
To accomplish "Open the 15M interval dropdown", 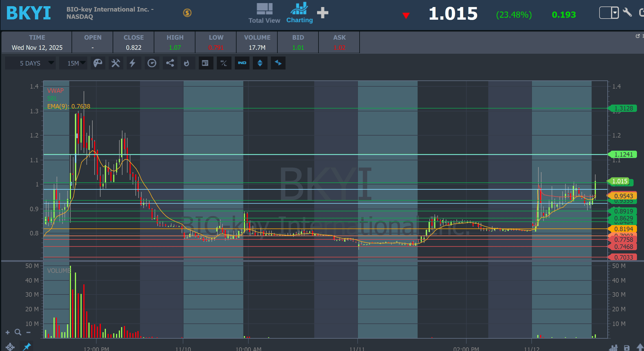I will 73,63.
